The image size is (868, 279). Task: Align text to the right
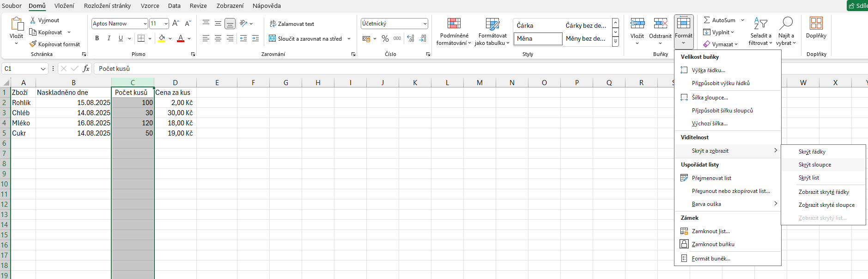tap(230, 38)
